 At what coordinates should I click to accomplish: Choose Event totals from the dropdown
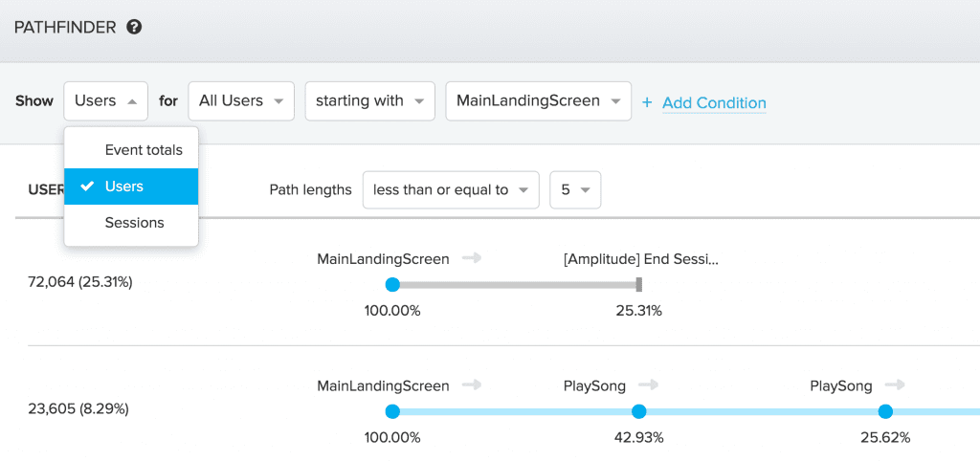pos(144,150)
